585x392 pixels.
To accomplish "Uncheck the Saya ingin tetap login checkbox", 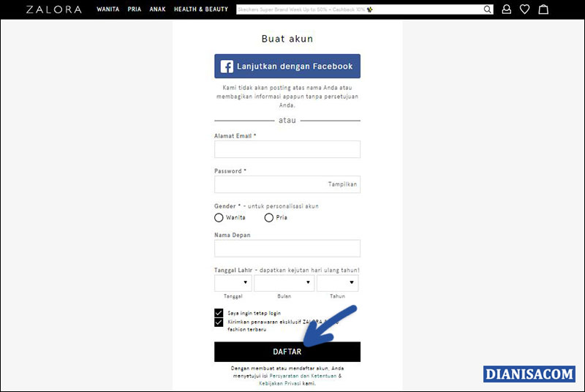I will [x=219, y=313].
